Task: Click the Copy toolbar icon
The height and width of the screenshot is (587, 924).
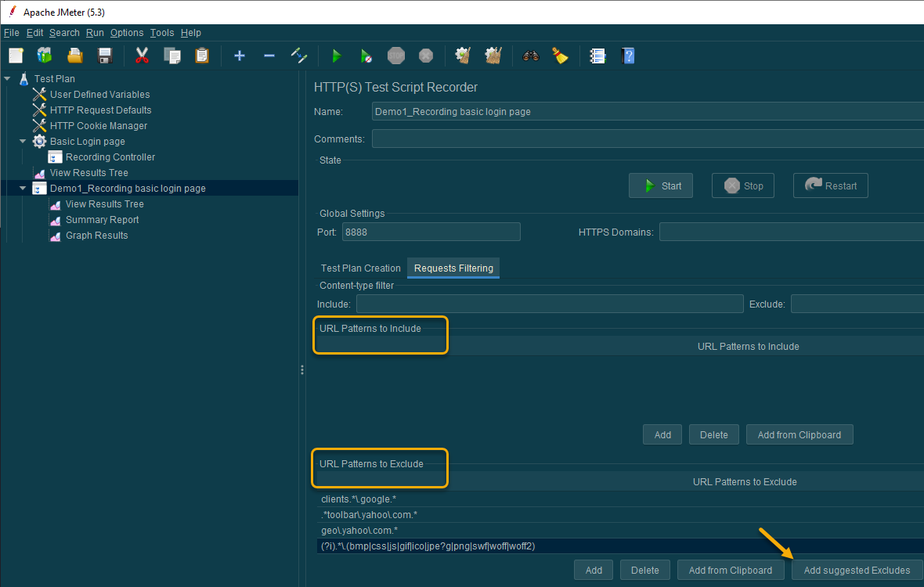Action: click(172, 56)
